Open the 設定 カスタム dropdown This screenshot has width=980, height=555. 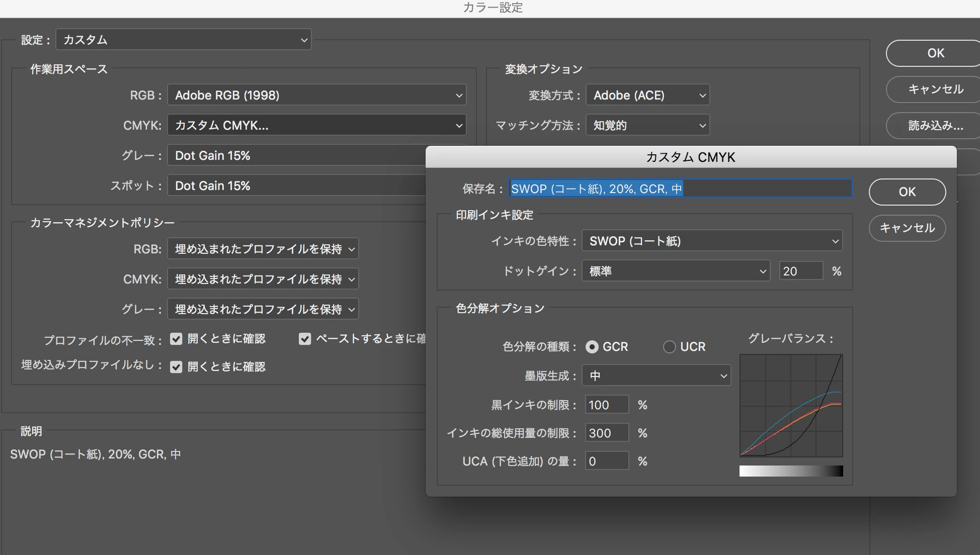coord(184,40)
